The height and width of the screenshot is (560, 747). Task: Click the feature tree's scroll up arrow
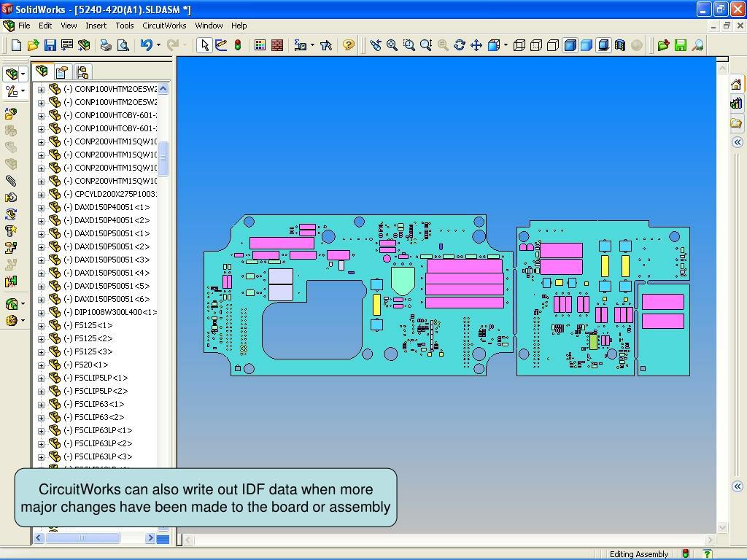point(163,88)
